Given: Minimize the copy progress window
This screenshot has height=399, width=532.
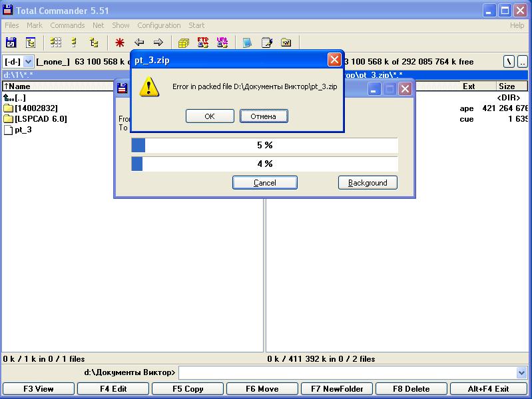Looking at the screenshot, I should [374, 90].
